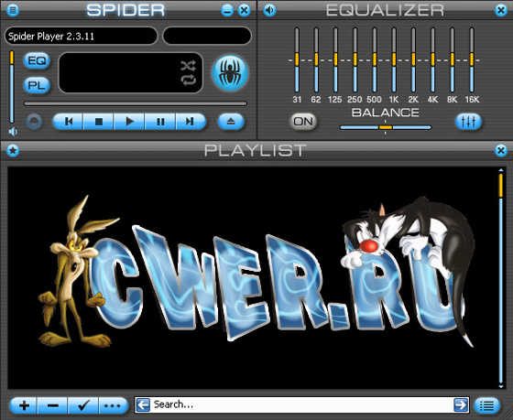Enable shuffle mode icon
Image resolution: width=513 pixels, height=420 pixels.
coord(189,66)
